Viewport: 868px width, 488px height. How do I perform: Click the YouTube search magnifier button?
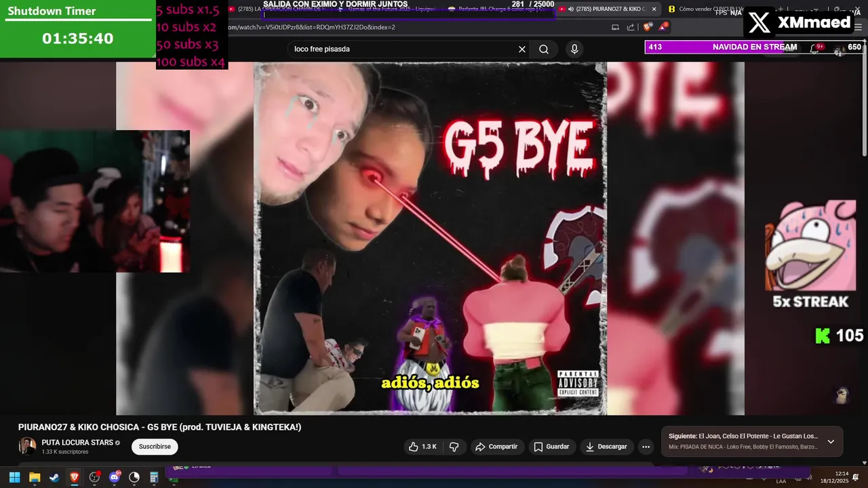pos(544,49)
